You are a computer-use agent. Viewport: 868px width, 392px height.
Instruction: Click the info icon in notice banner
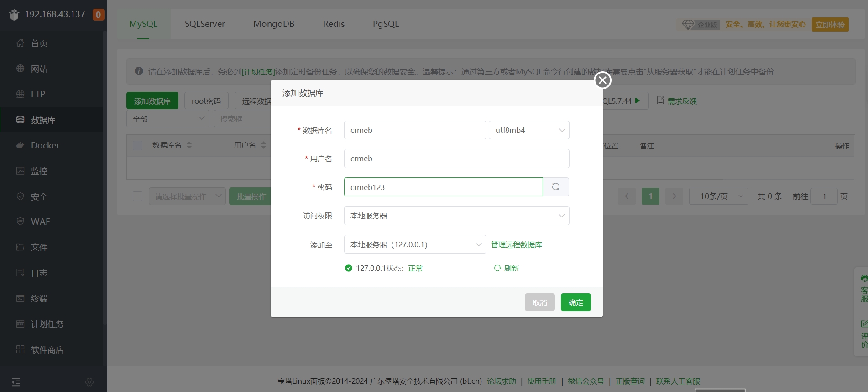coord(139,71)
